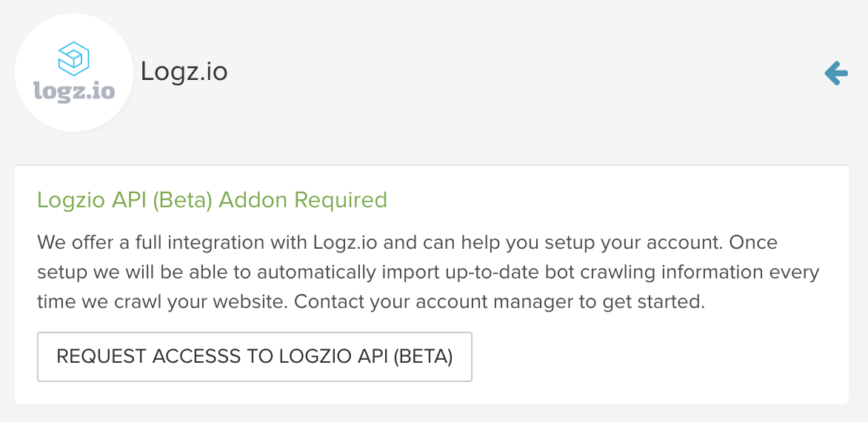Click the empty grey header area beside the title

pyautogui.click(x=518, y=73)
